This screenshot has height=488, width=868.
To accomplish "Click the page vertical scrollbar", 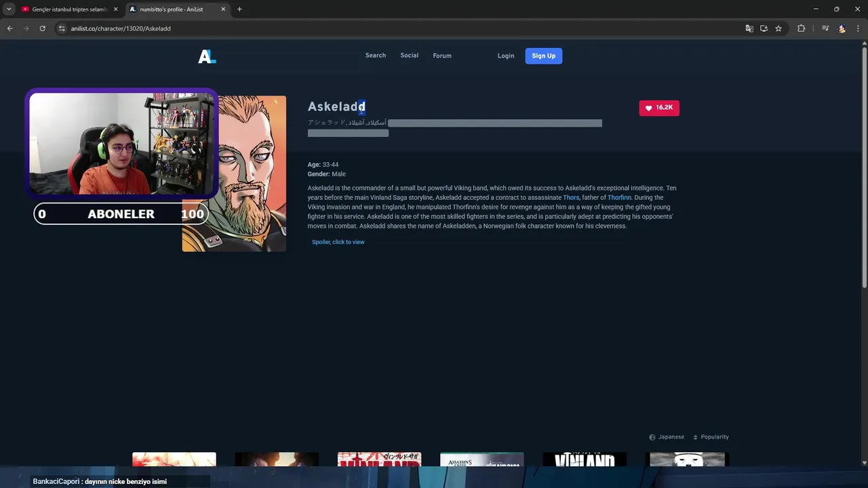I will click(x=864, y=166).
